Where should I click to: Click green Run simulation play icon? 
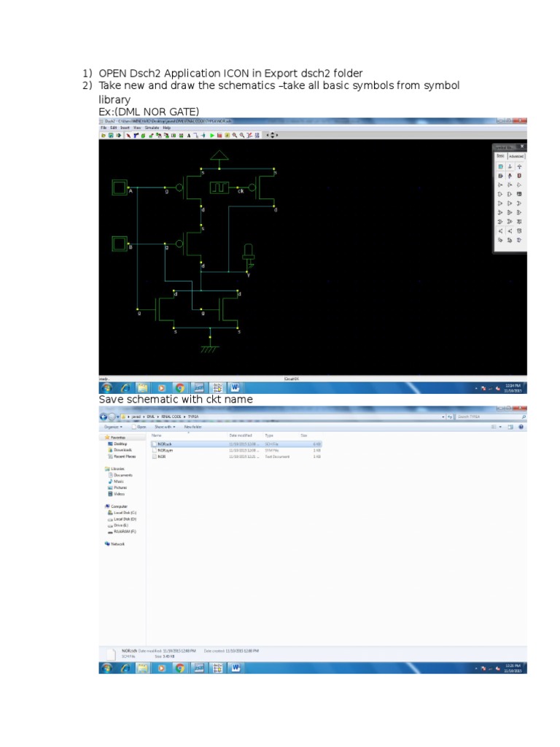tap(212, 135)
